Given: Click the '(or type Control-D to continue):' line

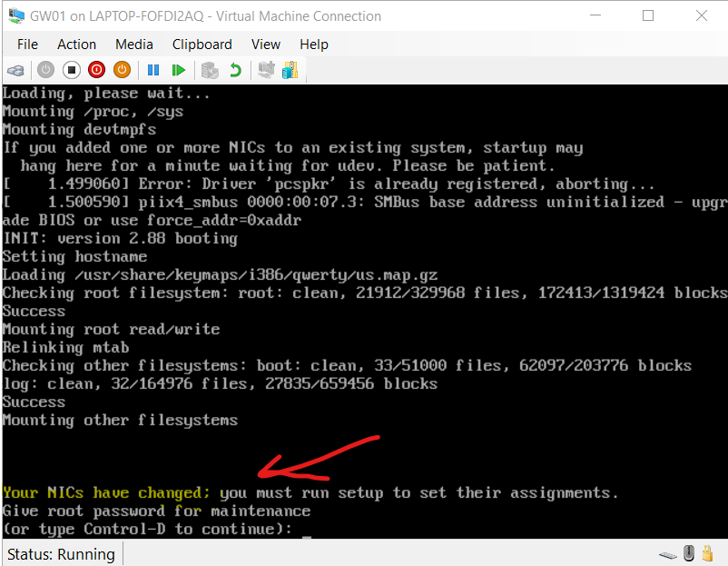Looking at the screenshot, I should 148,529.
